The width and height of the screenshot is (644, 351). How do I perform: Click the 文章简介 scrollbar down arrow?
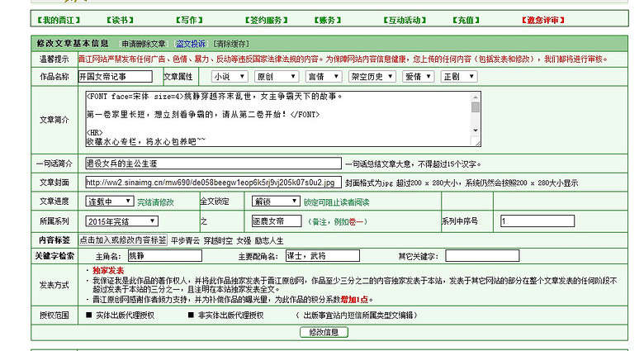point(476,130)
